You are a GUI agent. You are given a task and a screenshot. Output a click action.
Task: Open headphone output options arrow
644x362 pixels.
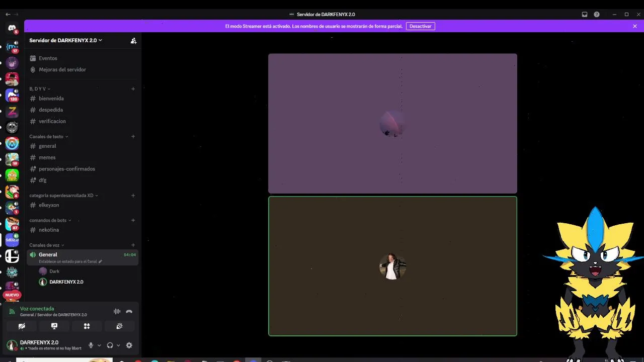(x=118, y=345)
